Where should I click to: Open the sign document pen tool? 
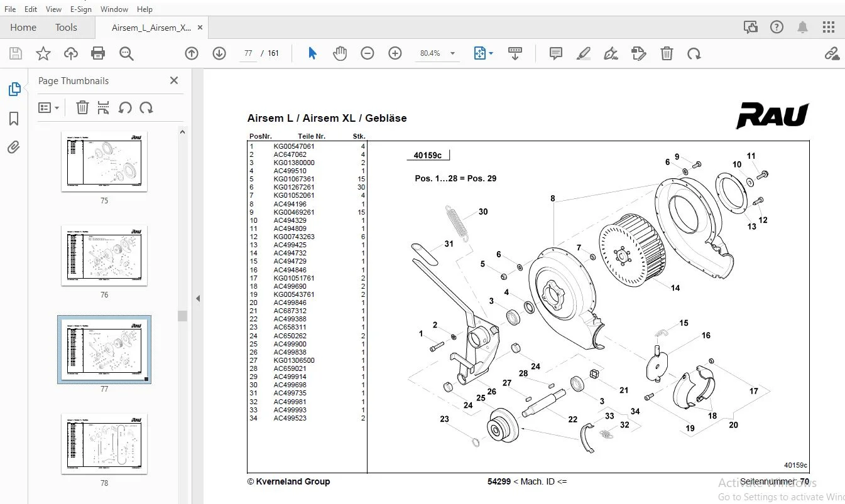point(611,53)
